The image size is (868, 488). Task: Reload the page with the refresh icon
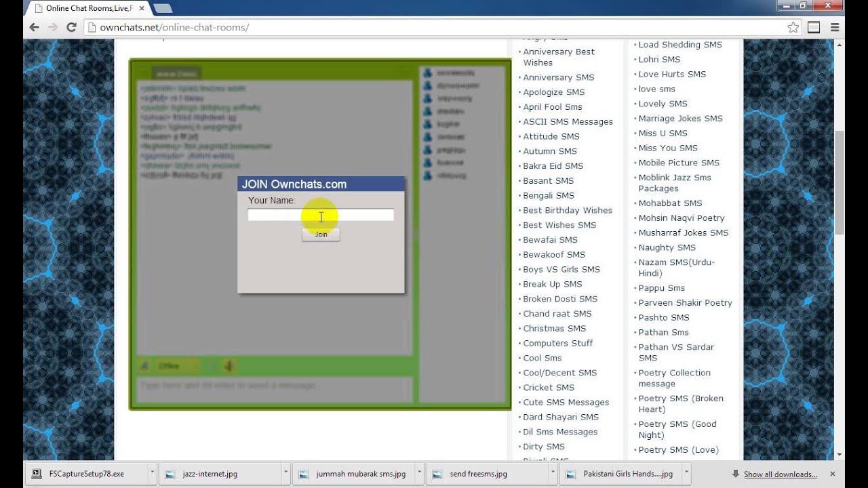click(71, 28)
